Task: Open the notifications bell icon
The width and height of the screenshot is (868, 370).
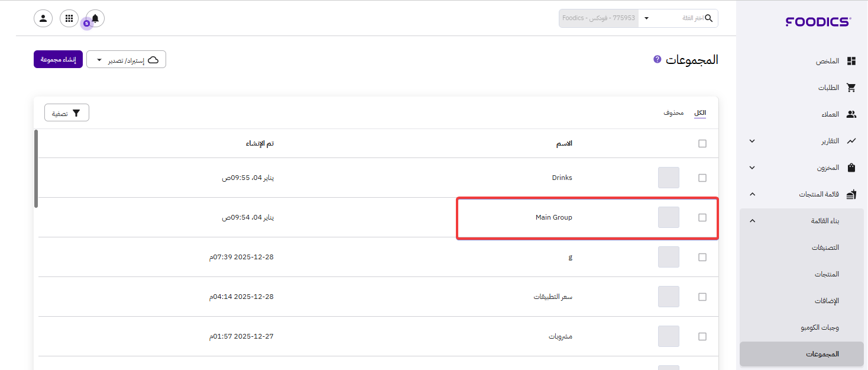Action: pyautogui.click(x=95, y=18)
